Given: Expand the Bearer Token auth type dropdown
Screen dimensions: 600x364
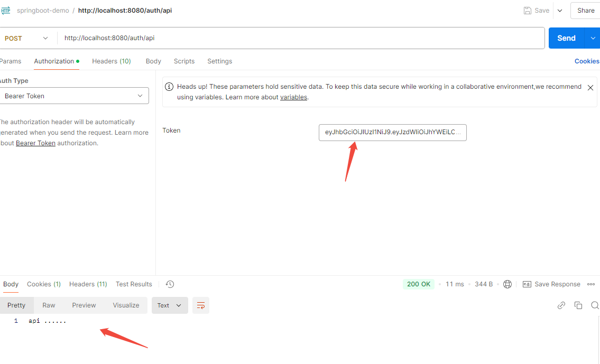Looking at the screenshot, I should 74,96.
